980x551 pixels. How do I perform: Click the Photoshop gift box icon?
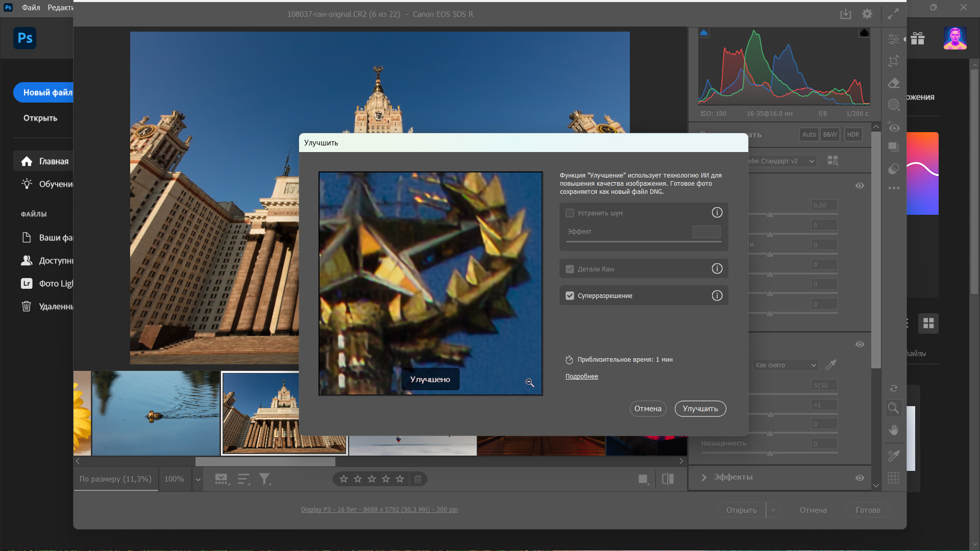[918, 38]
